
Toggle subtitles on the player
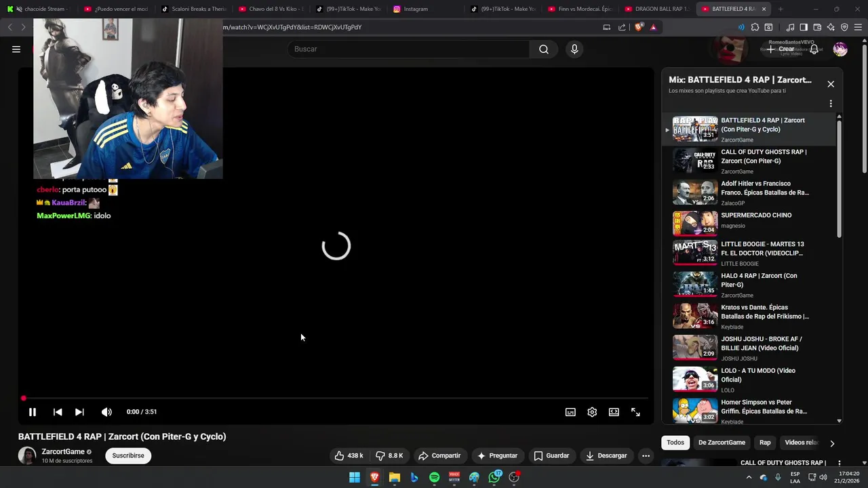click(x=570, y=411)
